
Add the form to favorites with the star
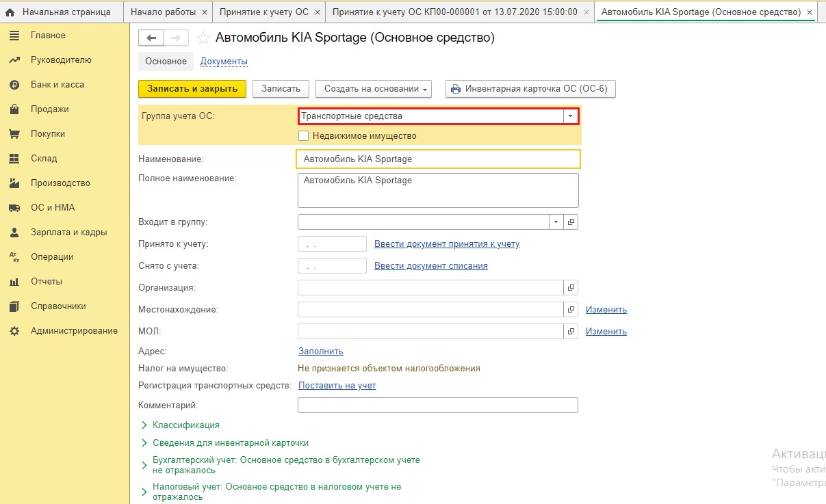coord(203,38)
